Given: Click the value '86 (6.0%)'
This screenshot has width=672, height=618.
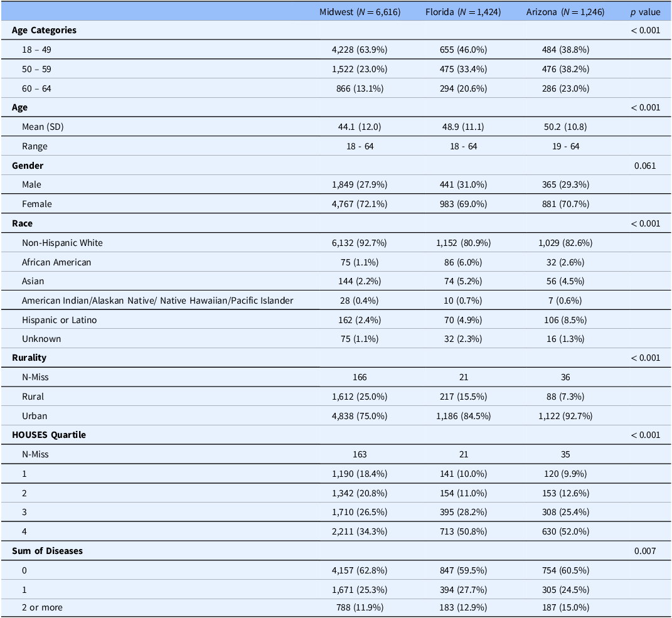Looking at the screenshot, I should tap(463, 262).
